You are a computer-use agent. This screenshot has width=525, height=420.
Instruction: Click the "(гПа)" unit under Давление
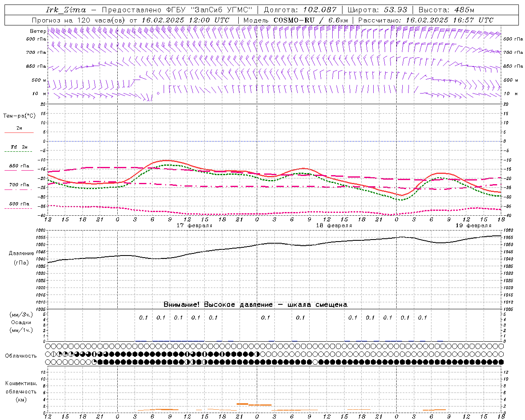(21, 263)
